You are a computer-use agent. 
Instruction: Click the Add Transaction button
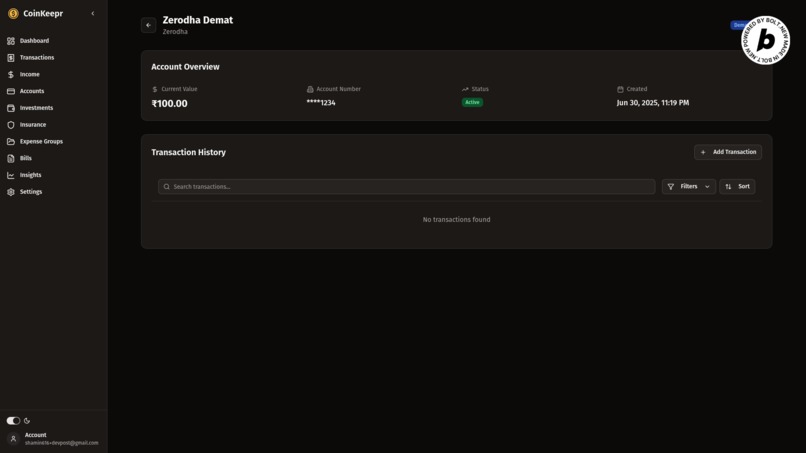(x=728, y=152)
